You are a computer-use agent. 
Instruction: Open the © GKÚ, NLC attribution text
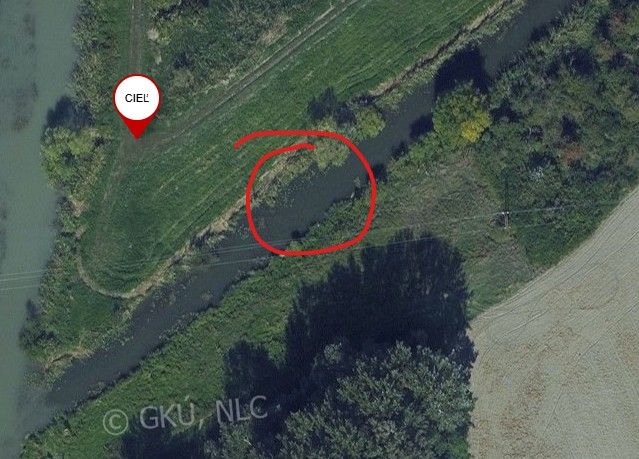coord(185,415)
